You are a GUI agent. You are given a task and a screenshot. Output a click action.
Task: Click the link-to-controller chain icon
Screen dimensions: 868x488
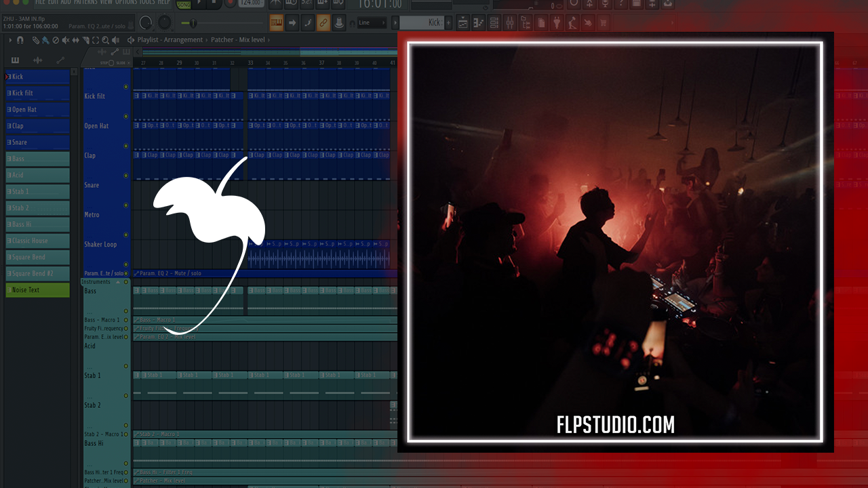(x=323, y=23)
